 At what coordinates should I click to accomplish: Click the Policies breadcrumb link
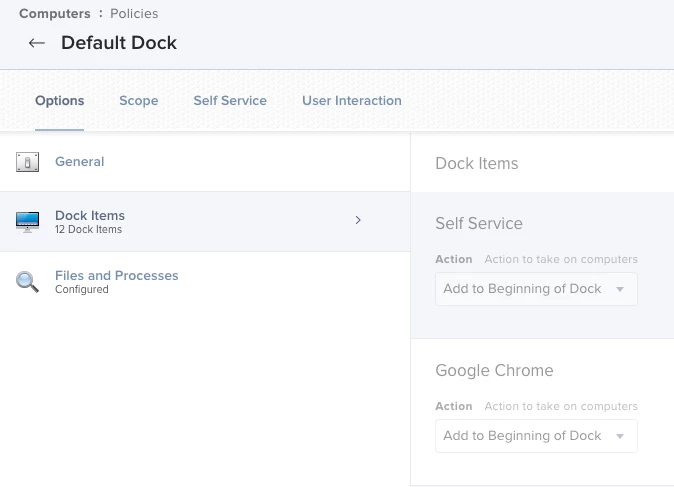(x=134, y=14)
